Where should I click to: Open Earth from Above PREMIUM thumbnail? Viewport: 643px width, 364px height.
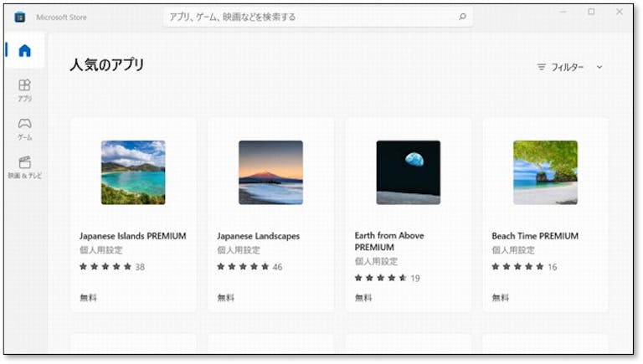pos(409,172)
